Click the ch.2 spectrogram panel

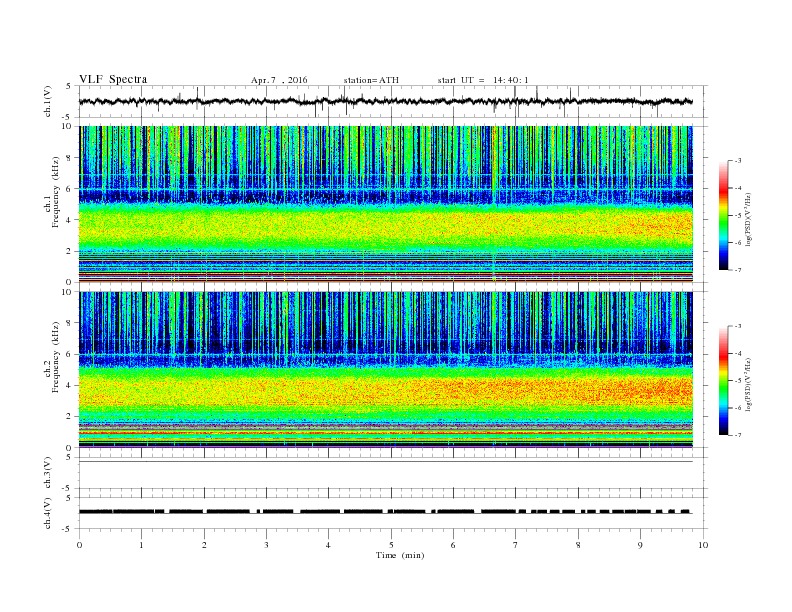coord(385,369)
